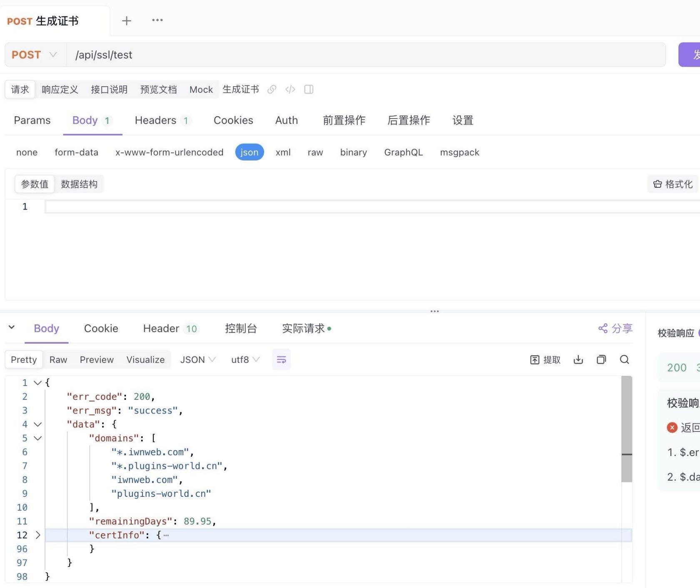Select the none body type
The height and width of the screenshot is (588, 700).
27,152
